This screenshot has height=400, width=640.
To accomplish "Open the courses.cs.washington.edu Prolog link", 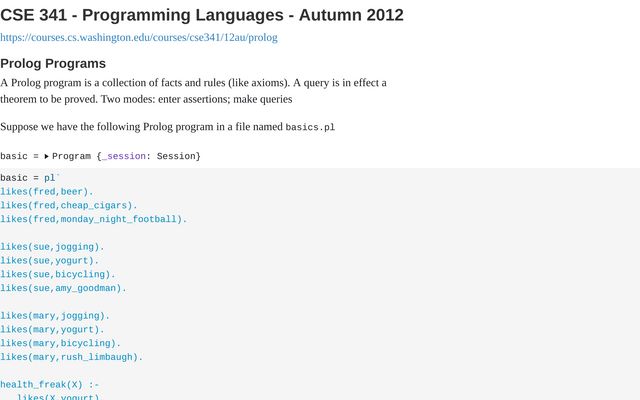I will tap(139, 37).
